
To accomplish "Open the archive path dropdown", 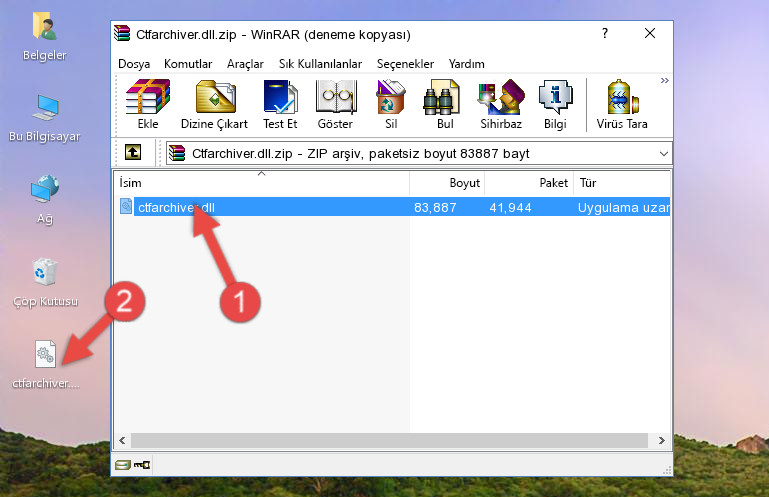I will coord(664,154).
